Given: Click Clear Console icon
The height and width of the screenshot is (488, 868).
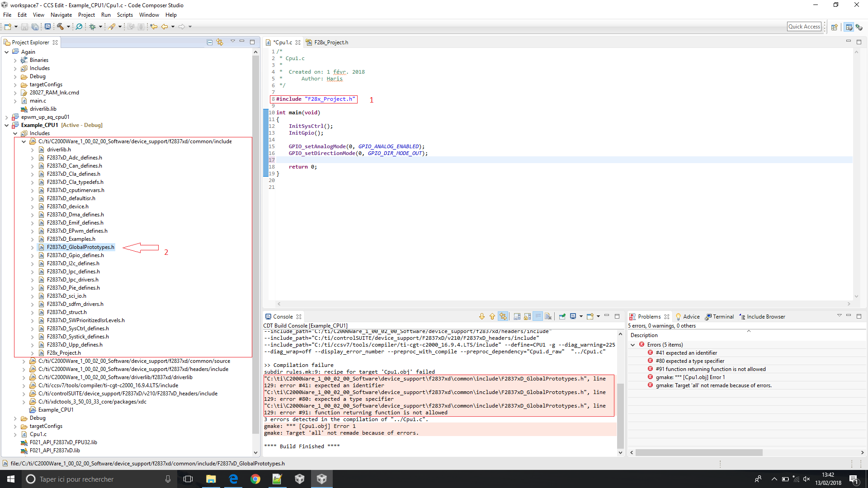Looking at the screenshot, I should [x=548, y=317].
